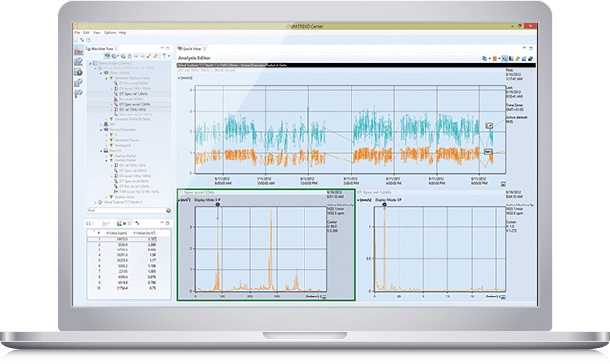Viewport: 610px width, 364px height.
Task: Close the Quick View tab with its X
Action: 205,49
